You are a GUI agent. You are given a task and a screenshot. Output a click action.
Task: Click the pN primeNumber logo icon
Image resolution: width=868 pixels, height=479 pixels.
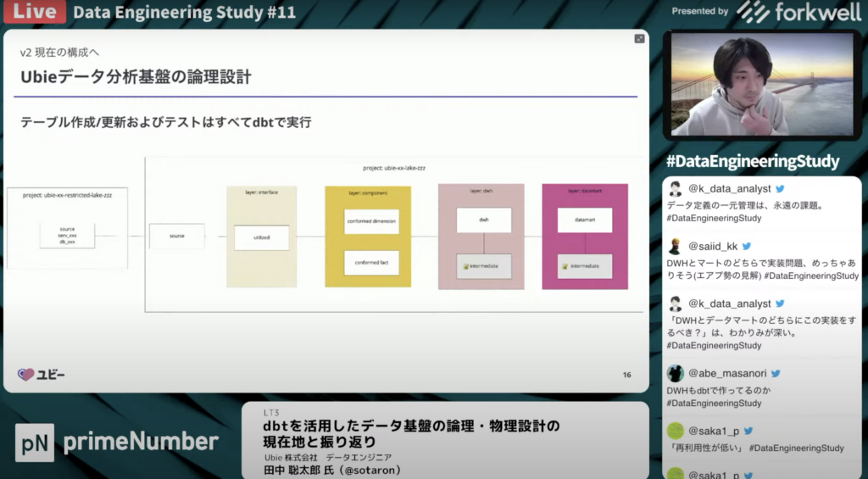click(x=34, y=442)
